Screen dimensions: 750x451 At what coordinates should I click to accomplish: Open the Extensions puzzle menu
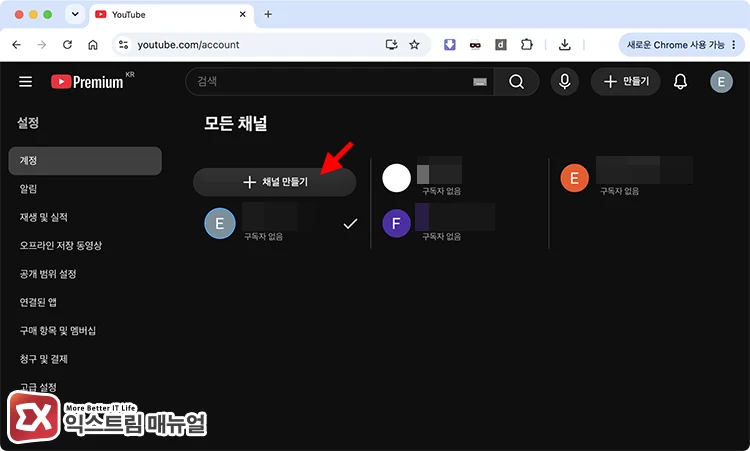[526, 44]
